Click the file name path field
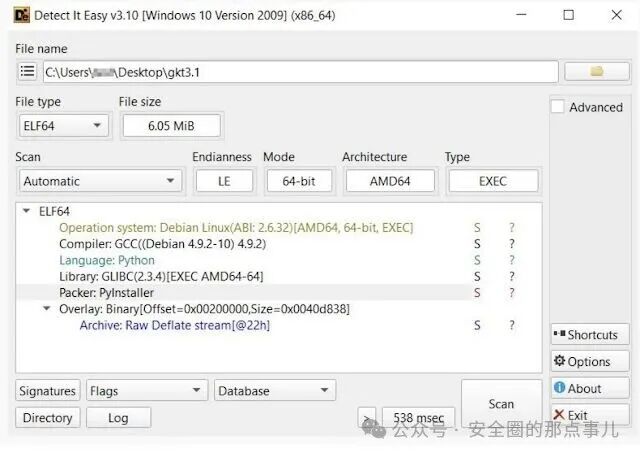 coord(300,72)
